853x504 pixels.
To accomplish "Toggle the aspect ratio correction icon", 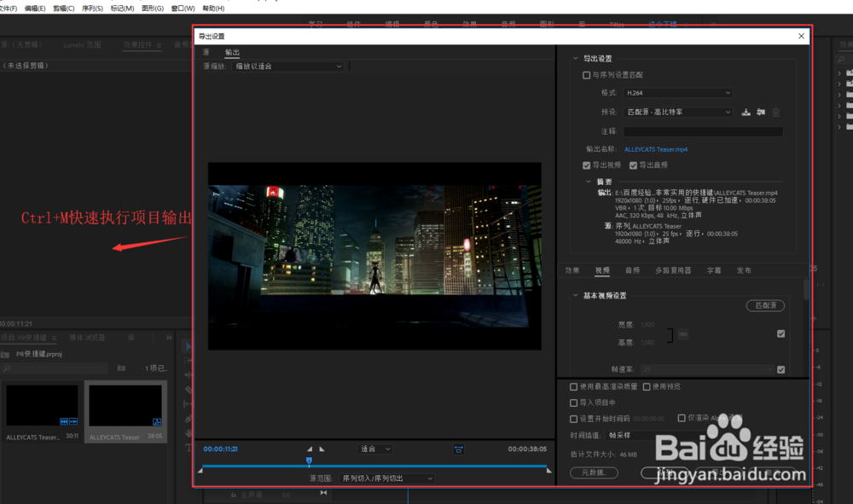I will tap(459, 449).
